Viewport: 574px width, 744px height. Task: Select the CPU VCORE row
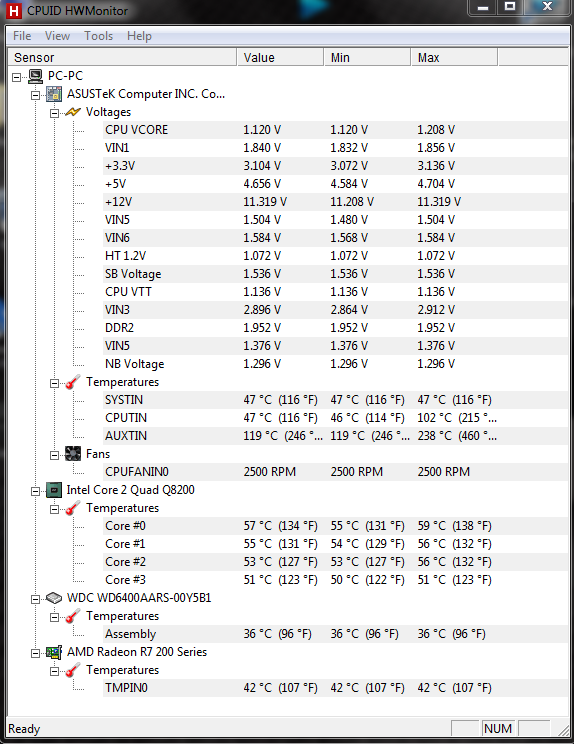[336, 130]
